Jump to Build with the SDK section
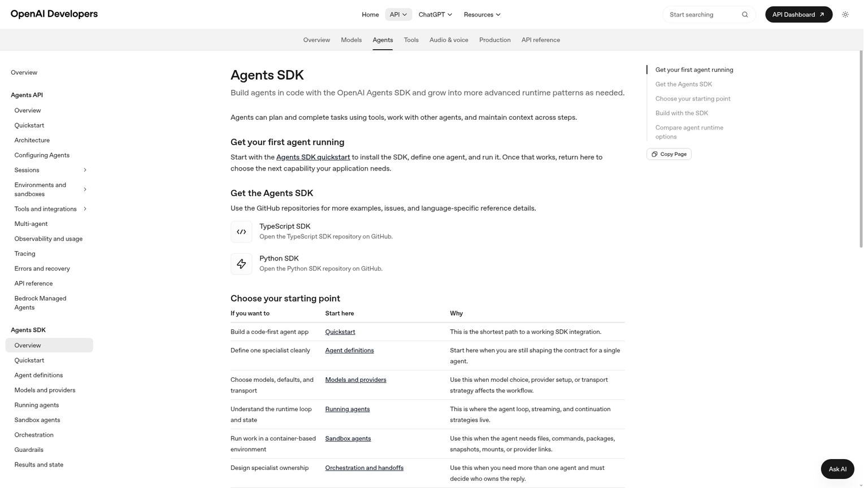Screen dimensions: 868x488 coord(682,113)
